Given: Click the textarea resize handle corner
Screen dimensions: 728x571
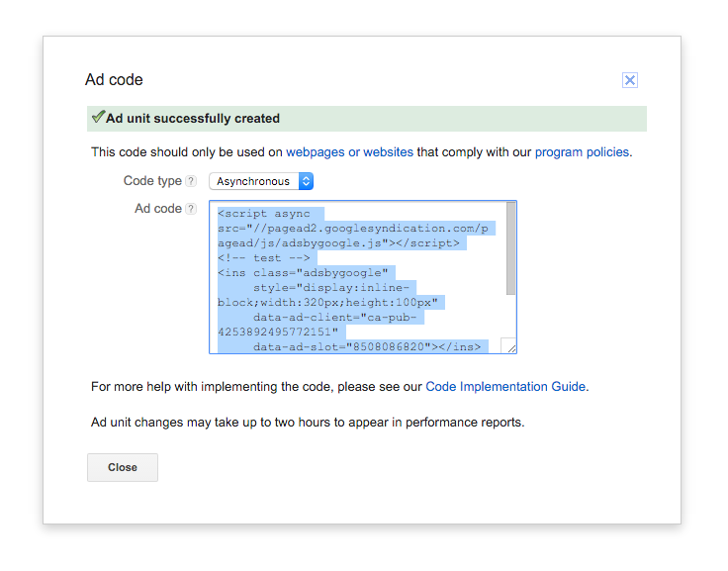Looking at the screenshot, I should pyautogui.click(x=509, y=346).
